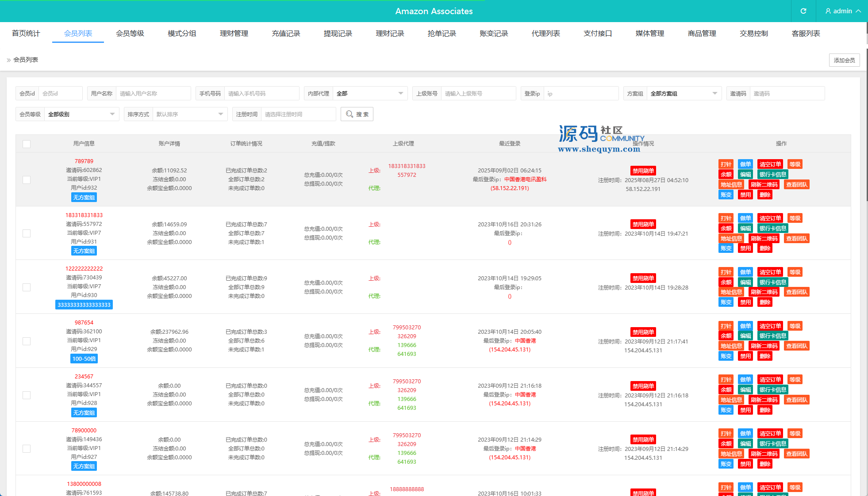This screenshot has width=868, height=496.
Task: Switch to the 充值记录 tab
Action: point(286,34)
